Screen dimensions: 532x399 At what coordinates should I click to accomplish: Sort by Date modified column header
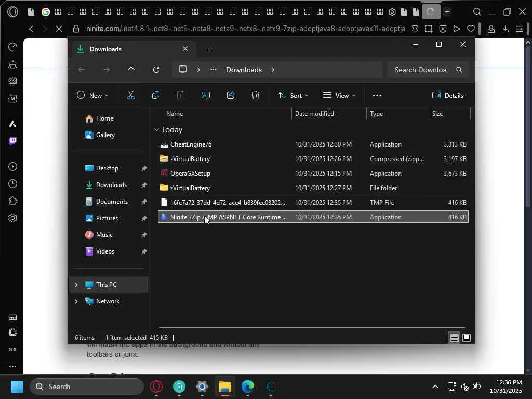click(314, 114)
